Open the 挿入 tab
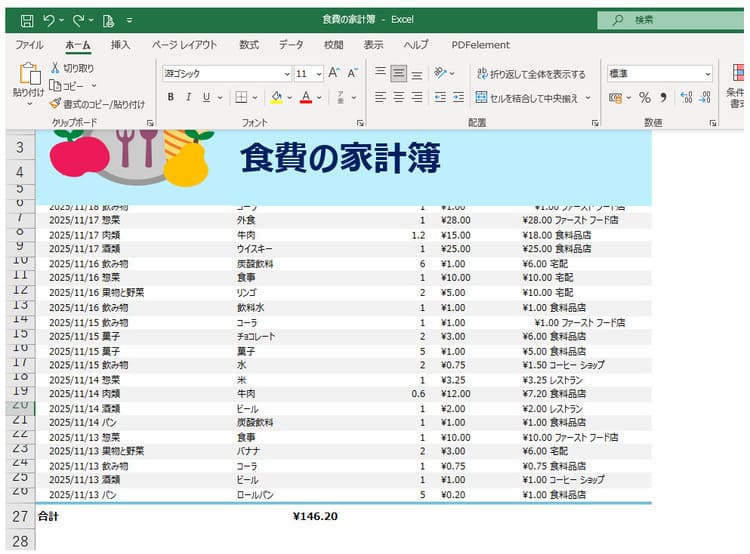 point(120,45)
